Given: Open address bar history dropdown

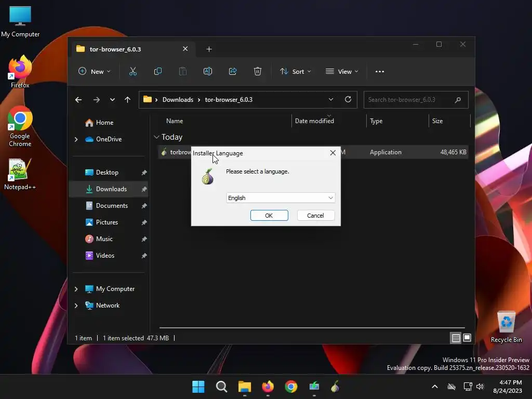Looking at the screenshot, I should coord(331,99).
